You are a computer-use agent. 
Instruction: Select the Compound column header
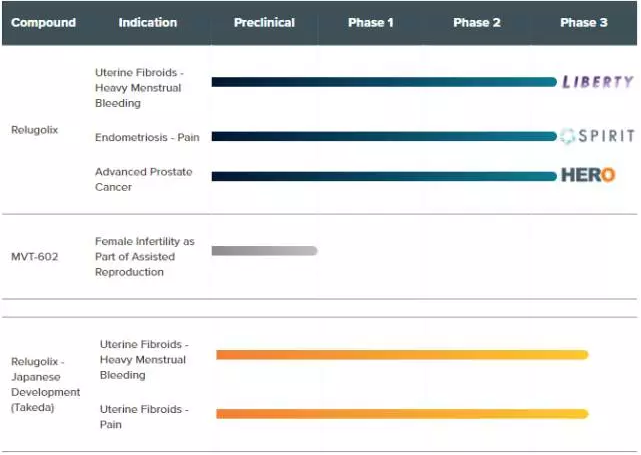pyautogui.click(x=43, y=22)
